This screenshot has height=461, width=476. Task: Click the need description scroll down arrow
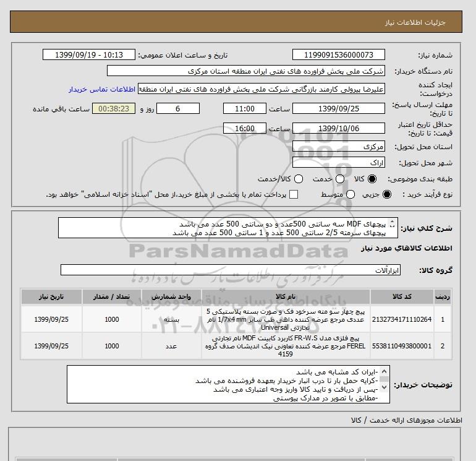392,226
